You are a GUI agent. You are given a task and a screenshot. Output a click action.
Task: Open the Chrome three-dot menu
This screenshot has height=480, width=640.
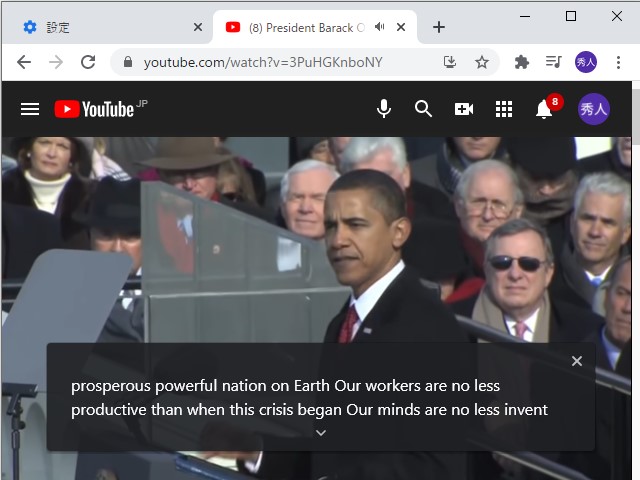click(618, 62)
